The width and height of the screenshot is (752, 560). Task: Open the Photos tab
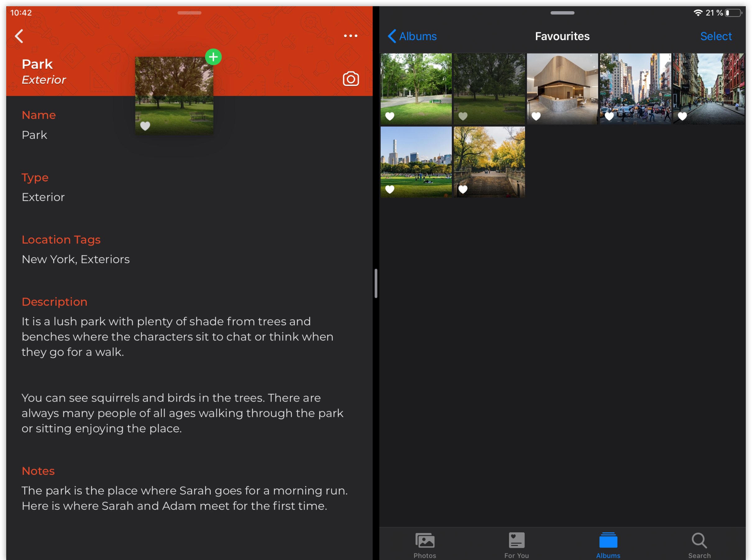[425, 545]
